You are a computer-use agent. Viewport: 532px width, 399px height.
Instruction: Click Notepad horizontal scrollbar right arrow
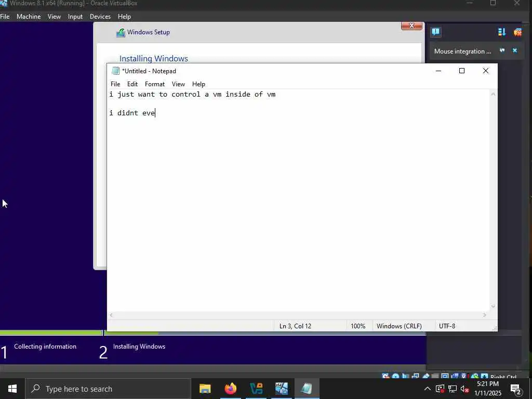point(485,315)
